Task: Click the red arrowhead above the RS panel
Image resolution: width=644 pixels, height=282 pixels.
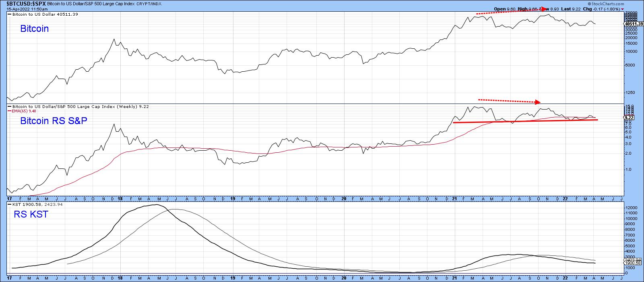Action: pos(539,102)
